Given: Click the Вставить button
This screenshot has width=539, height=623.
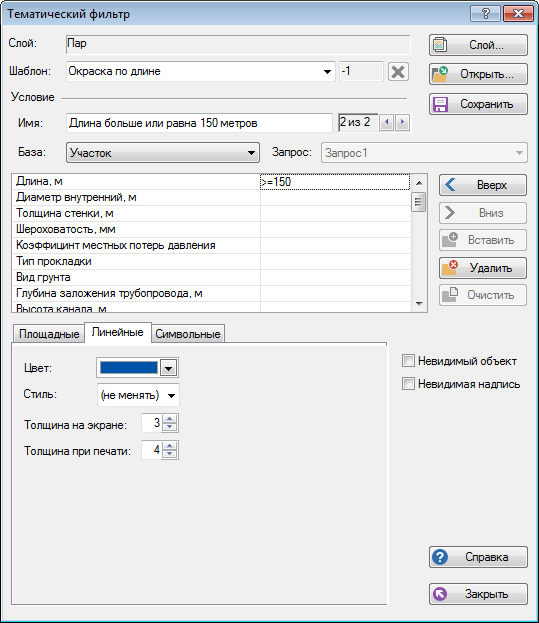Looking at the screenshot, I should (x=483, y=240).
